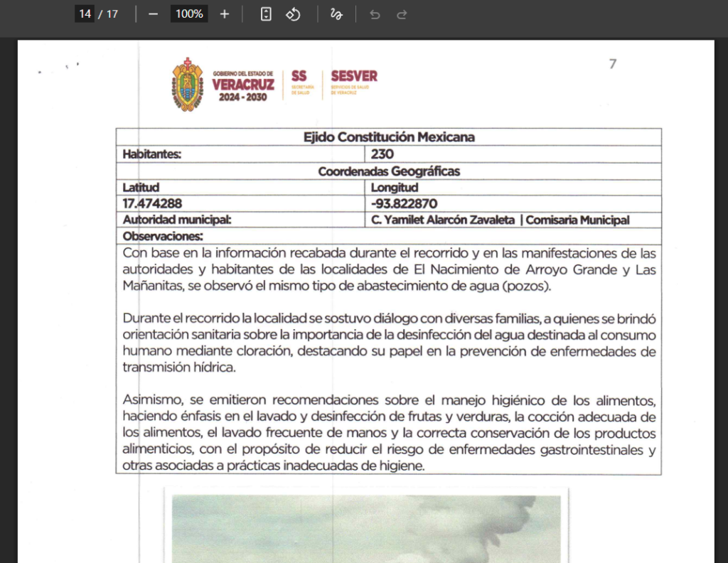The image size is (728, 563).
Task: Click the latitude value 17.474288
Action: click(152, 204)
